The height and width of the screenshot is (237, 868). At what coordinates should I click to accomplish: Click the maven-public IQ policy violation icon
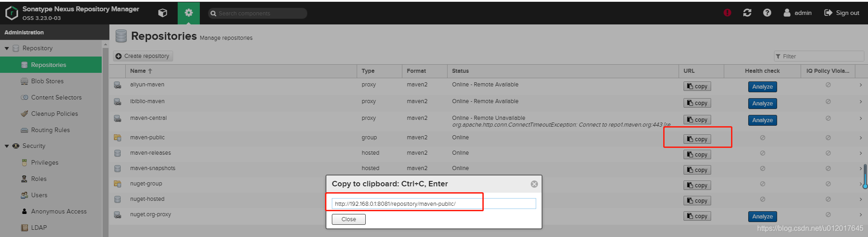[828, 138]
